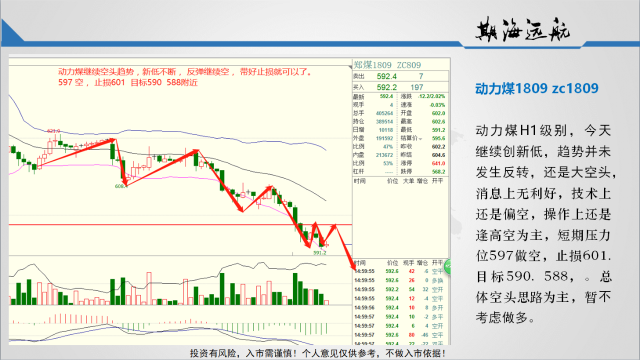Image resolution: width=640 pixels, height=360 pixels.
Task: Expand the 结算价 dropdown arrow
Action: click(x=420, y=139)
